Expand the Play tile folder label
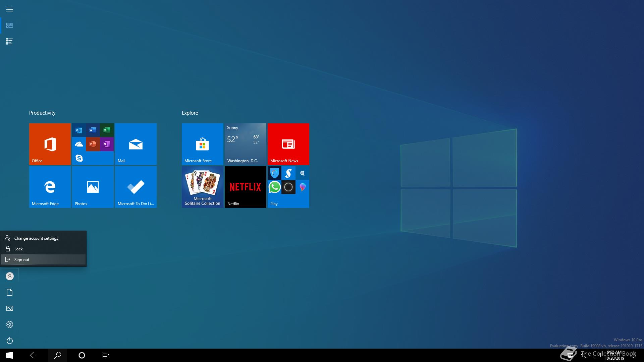The width and height of the screenshot is (644, 362). pyautogui.click(x=274, y=204)
